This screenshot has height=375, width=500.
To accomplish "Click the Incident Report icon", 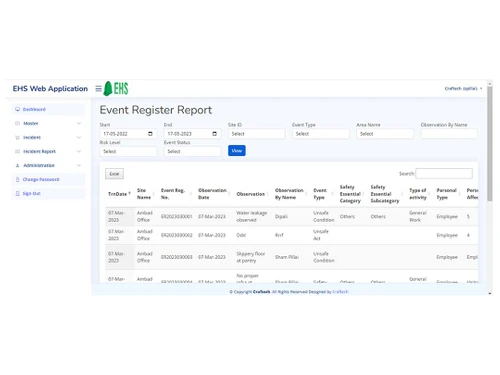I will pyautogui.click(x=18, y=151).
